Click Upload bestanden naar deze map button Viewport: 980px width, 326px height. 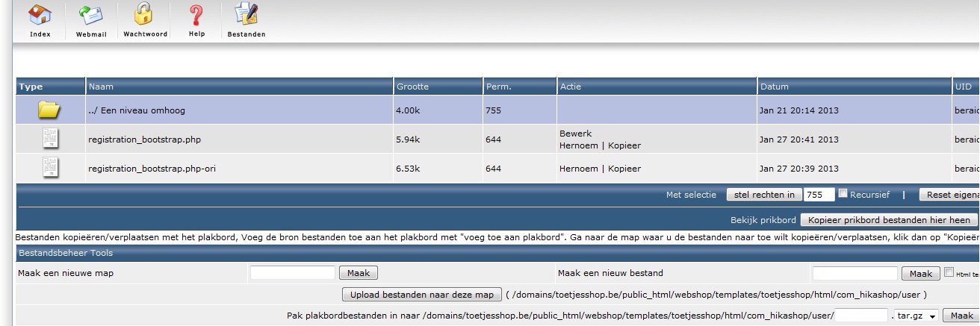point(421,295)
